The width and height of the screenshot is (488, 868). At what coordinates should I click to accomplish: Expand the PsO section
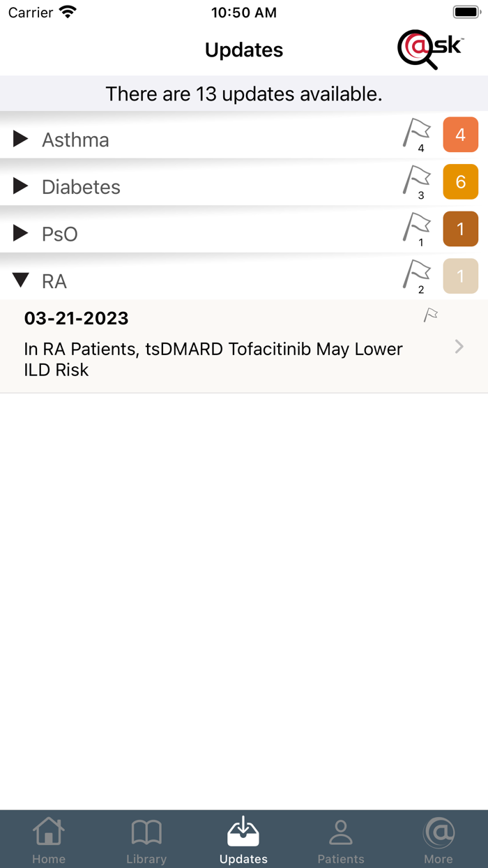[20, 233]
